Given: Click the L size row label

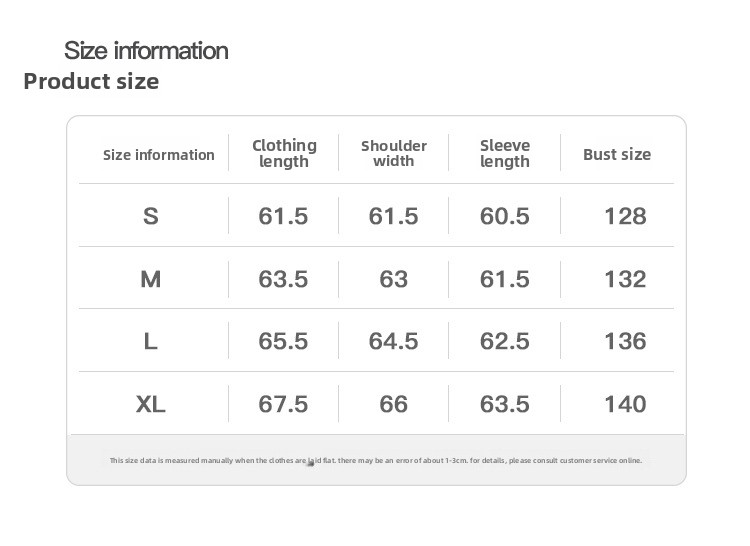Looking at the screenshot, I should point(151,341).
